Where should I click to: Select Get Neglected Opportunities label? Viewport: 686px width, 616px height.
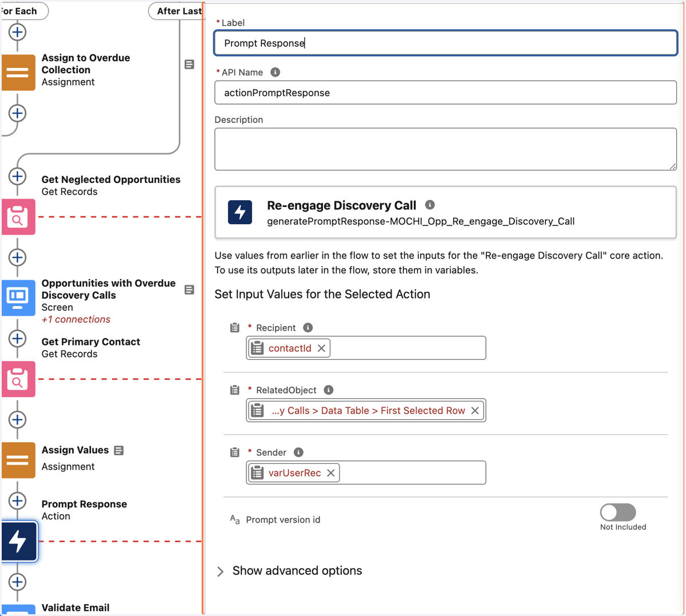111,180
